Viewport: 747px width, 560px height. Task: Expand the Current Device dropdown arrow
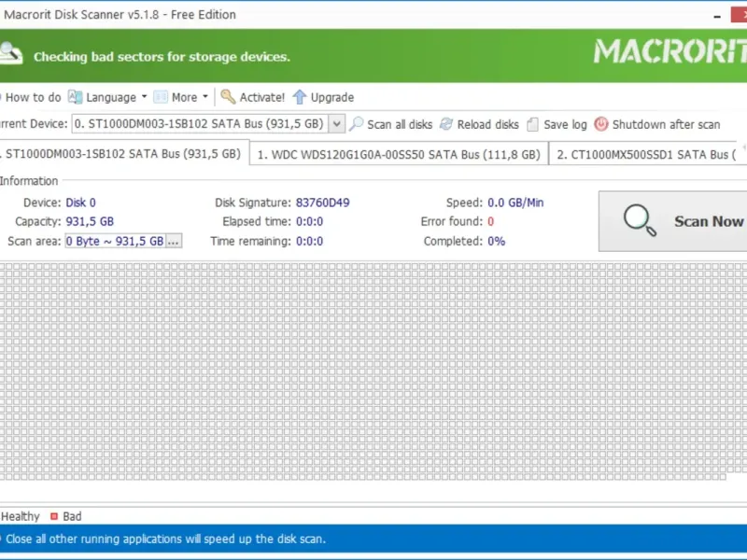(337, 124)
